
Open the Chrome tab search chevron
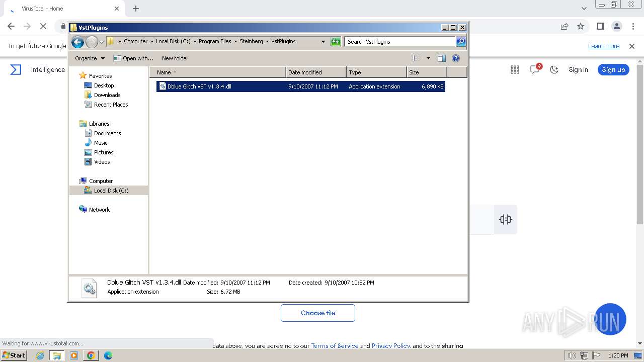[x=584, y=9]
